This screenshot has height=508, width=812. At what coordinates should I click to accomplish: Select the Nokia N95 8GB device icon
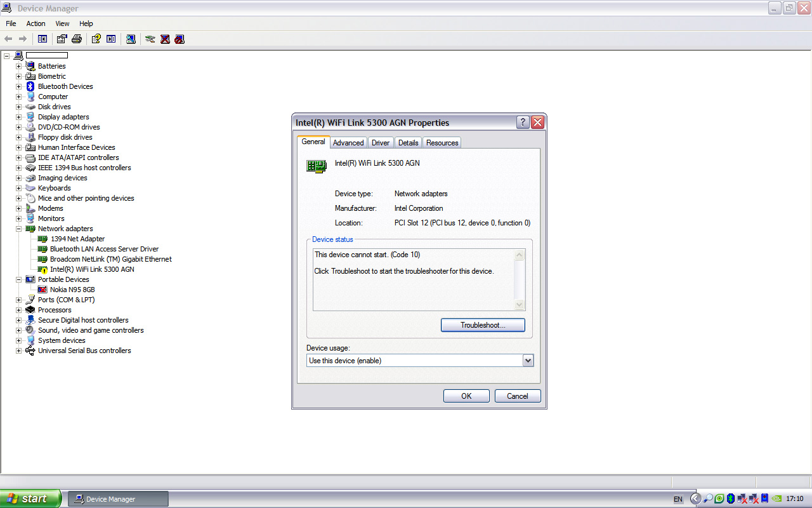[x=43, y=290]
